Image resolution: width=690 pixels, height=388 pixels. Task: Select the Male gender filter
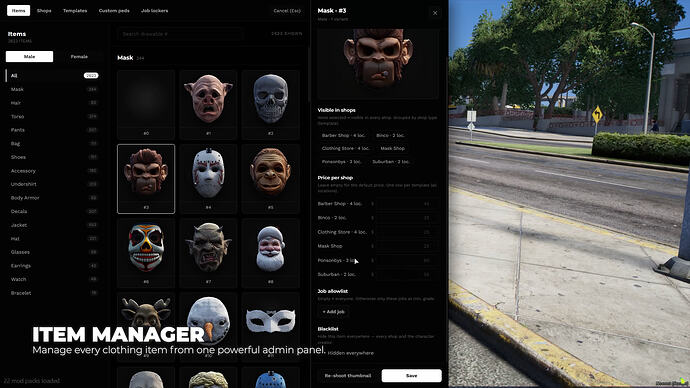pyautogui.click(x=29, y=56)
